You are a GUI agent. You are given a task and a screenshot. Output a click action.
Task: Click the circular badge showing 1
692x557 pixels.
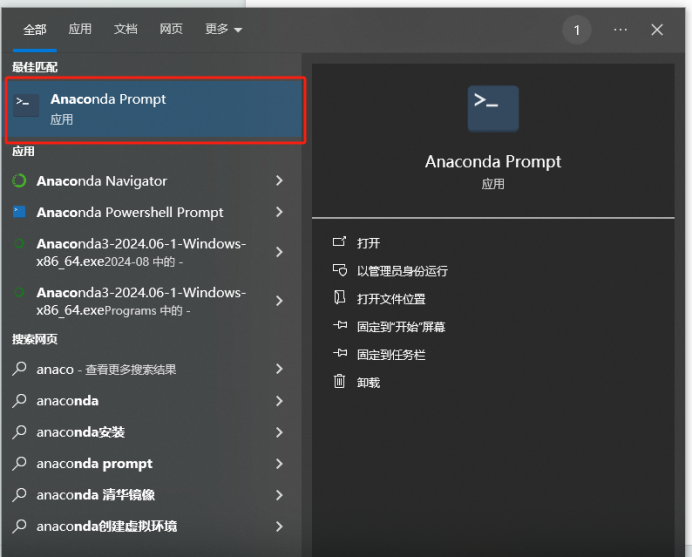(576, 30)
